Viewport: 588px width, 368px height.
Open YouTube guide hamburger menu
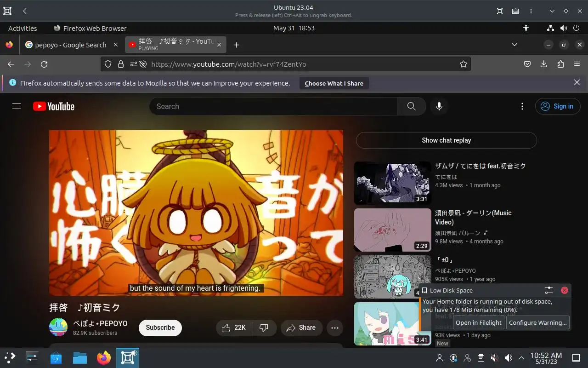click(x=17, y=106)
